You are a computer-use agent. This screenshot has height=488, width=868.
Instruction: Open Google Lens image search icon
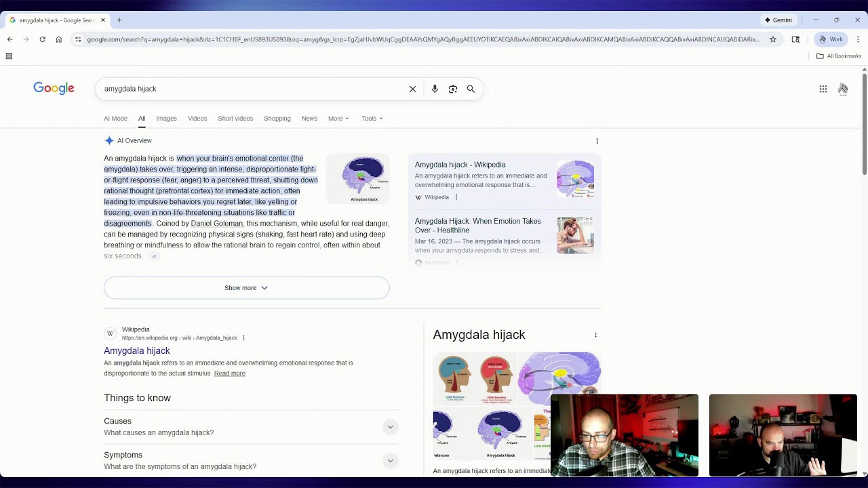453,89
